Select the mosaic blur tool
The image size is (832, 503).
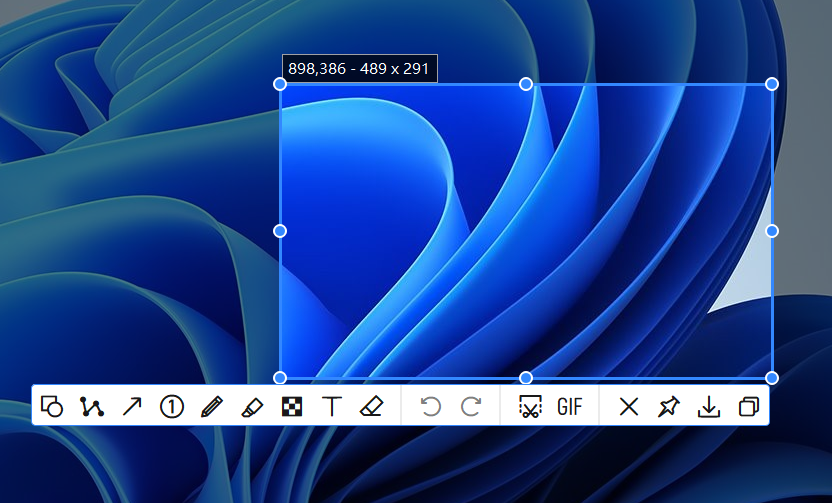pos(291,406)
